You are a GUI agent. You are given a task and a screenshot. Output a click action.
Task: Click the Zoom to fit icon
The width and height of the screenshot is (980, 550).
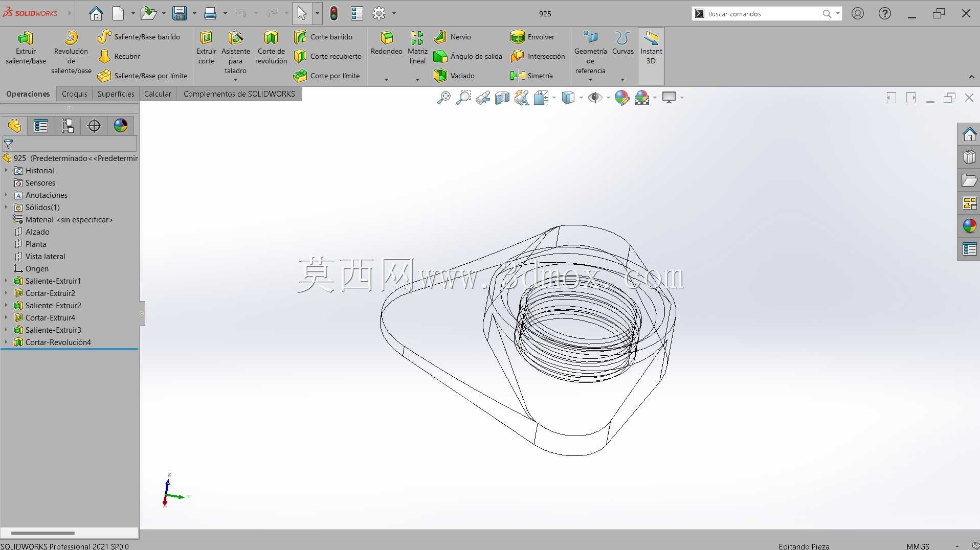[444, 98]
